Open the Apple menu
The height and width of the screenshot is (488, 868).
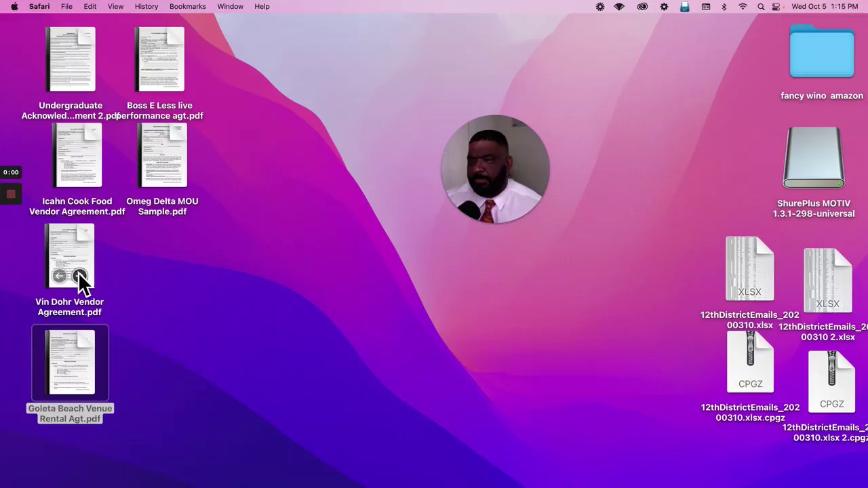point(14,7)
